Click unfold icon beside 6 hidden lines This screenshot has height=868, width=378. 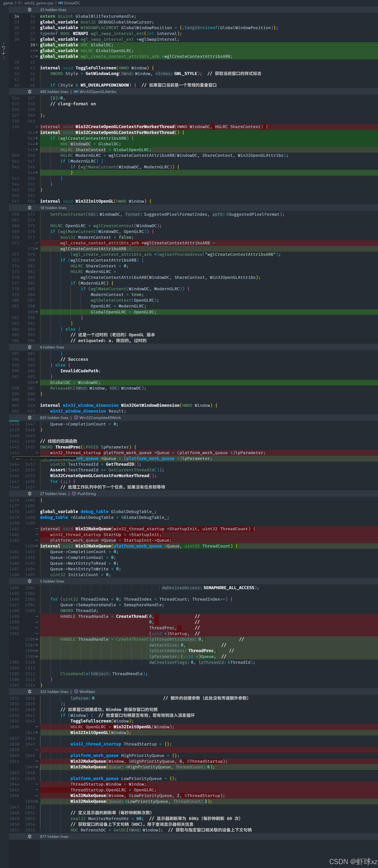click(x=30, y=347)
